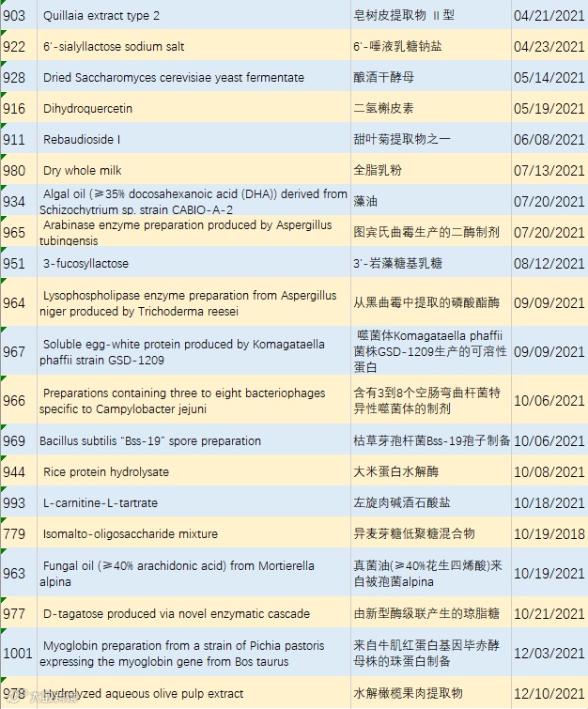Select cell with number 980
Image resolution: width=588 pixels, height=709 pixels.
[x=19, y=170]
